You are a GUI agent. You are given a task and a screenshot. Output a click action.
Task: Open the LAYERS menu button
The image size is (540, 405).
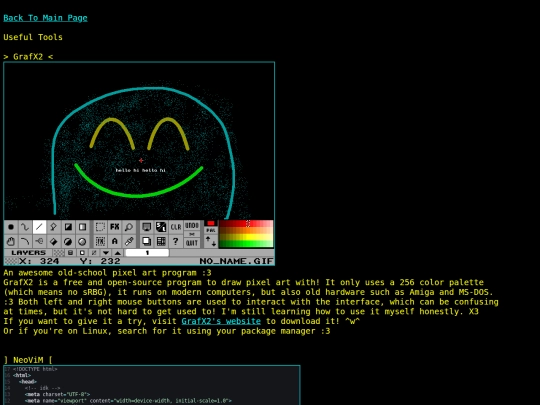click(29, 253)
